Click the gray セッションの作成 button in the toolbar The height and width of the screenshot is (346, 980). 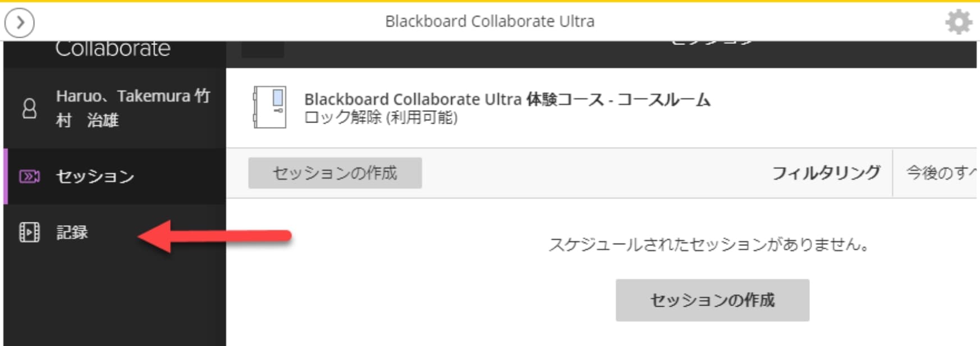pos(335,173)
